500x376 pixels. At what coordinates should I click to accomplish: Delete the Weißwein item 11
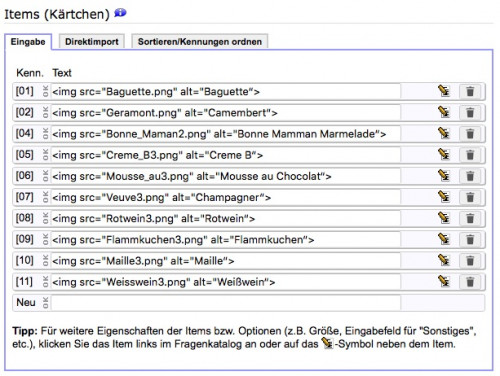click(470, 282)
